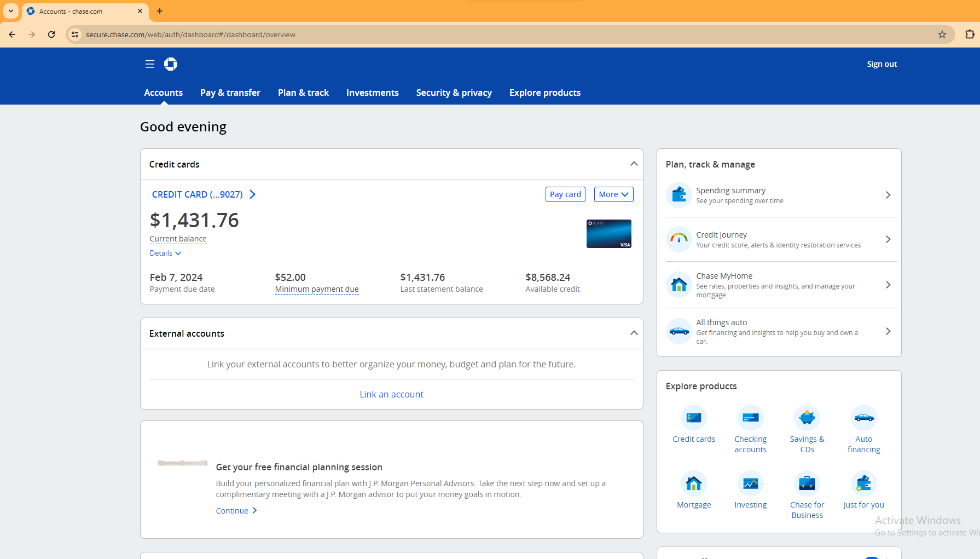The width and height of the screenshot is (980, 559).
Task: Collapse the Credit cards section
Action: tap(634, 164)
